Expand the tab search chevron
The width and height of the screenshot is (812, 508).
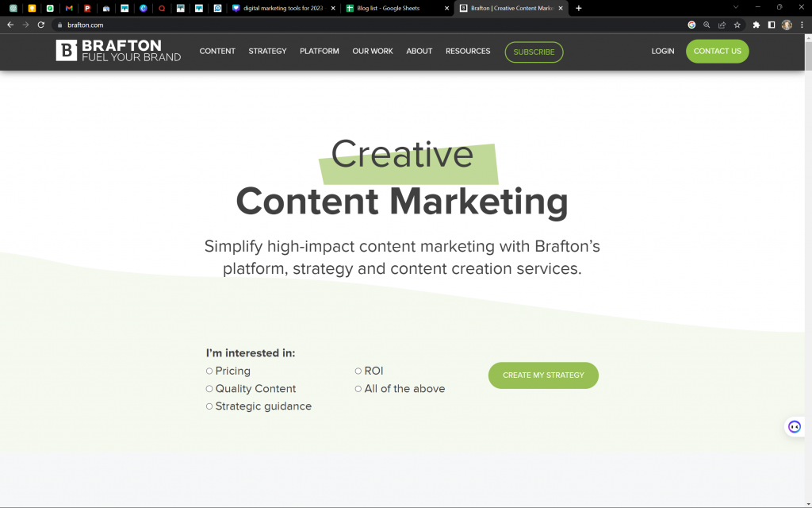[x=735, y=7]
